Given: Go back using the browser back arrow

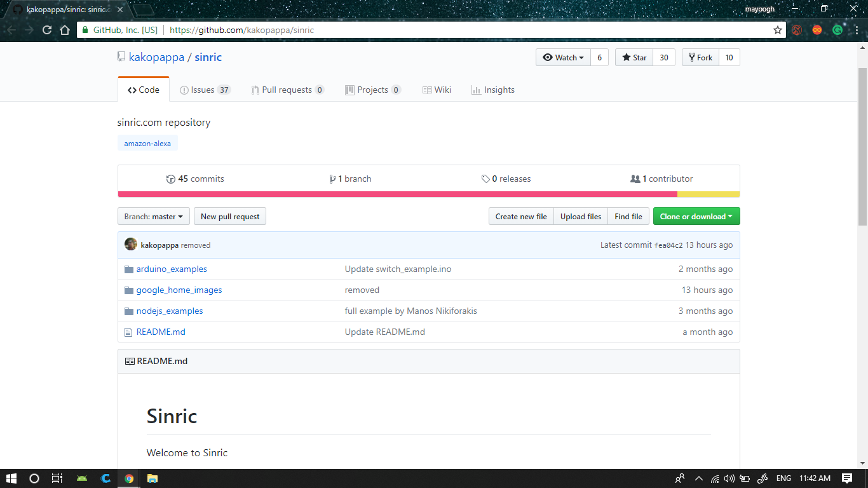Looking at the screenshot, I should (11, 30).
